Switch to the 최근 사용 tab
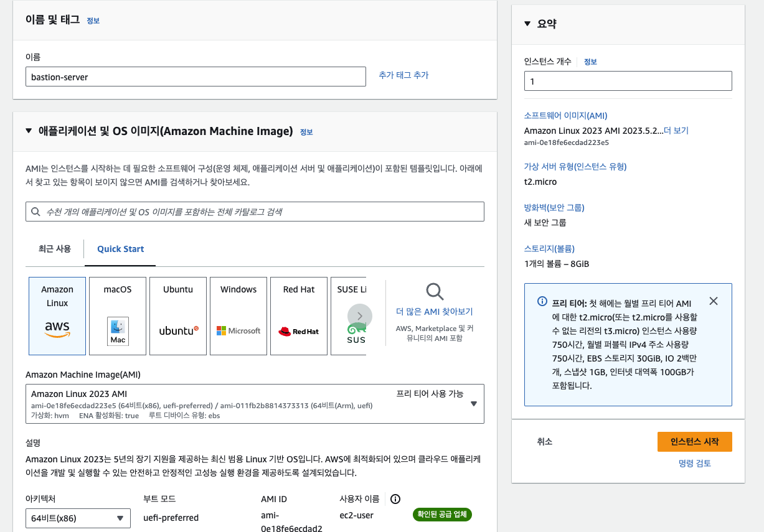764x532 pixels. 55,248
